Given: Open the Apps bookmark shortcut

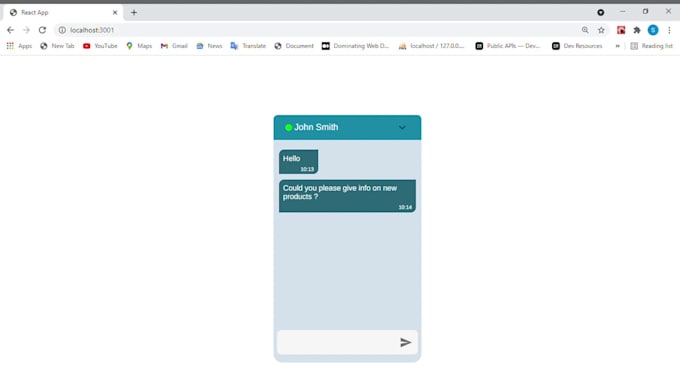Looking at the screenshot, I should point(19,46).
